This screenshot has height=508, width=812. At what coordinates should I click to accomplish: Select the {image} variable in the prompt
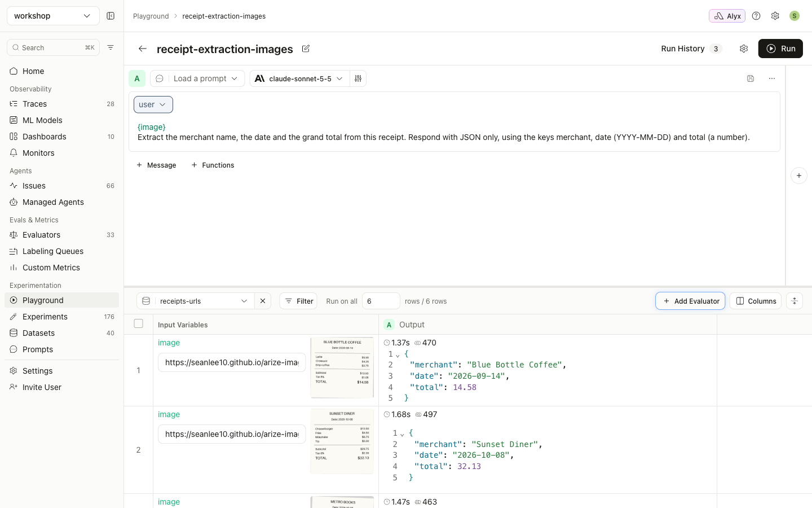[x=152, y=127]
